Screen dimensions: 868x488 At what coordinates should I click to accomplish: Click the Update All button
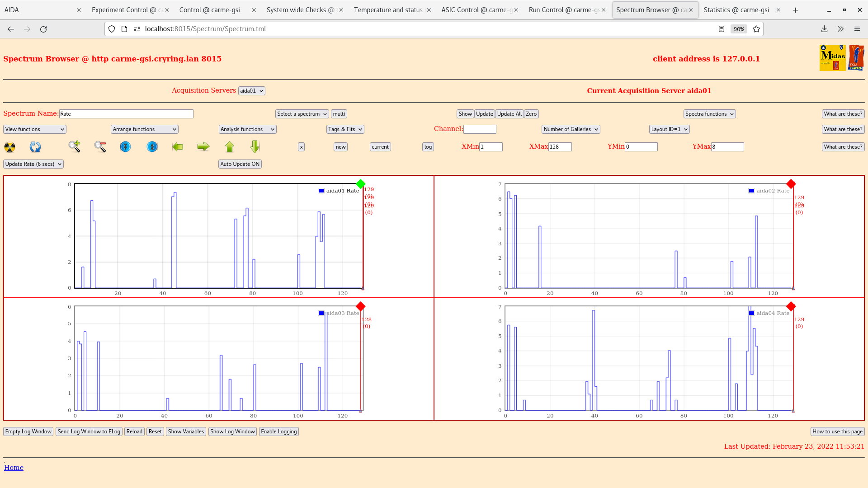click(x=509, y=114)
